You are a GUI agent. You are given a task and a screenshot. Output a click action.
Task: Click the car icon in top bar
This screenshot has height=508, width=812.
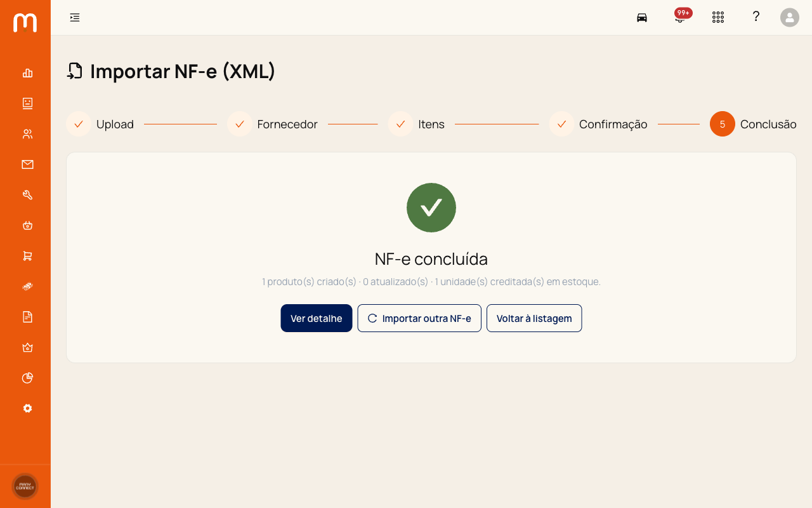642,17
